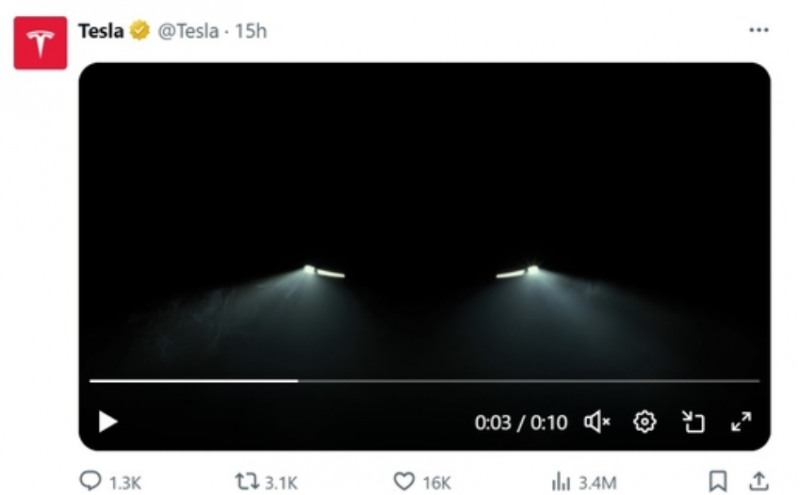
Task: Open the reply comments icon
Action: coord(90,482)
